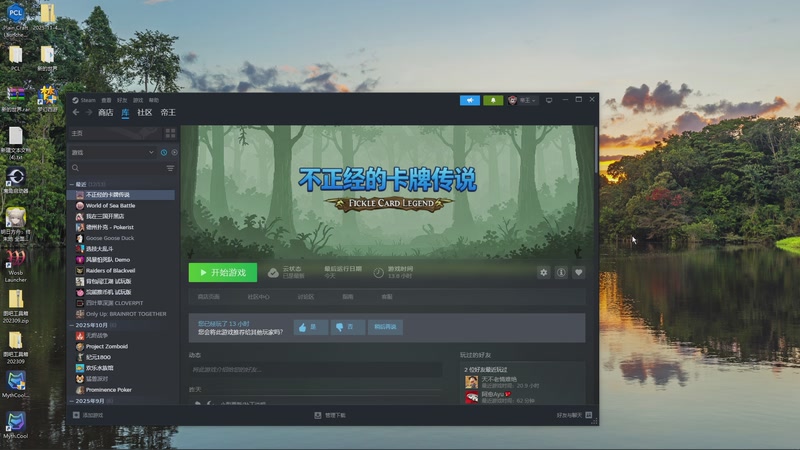Viewport: 800px width, 450px height.
Task: Open the 好友 menu
Action: tap(122, 101)
